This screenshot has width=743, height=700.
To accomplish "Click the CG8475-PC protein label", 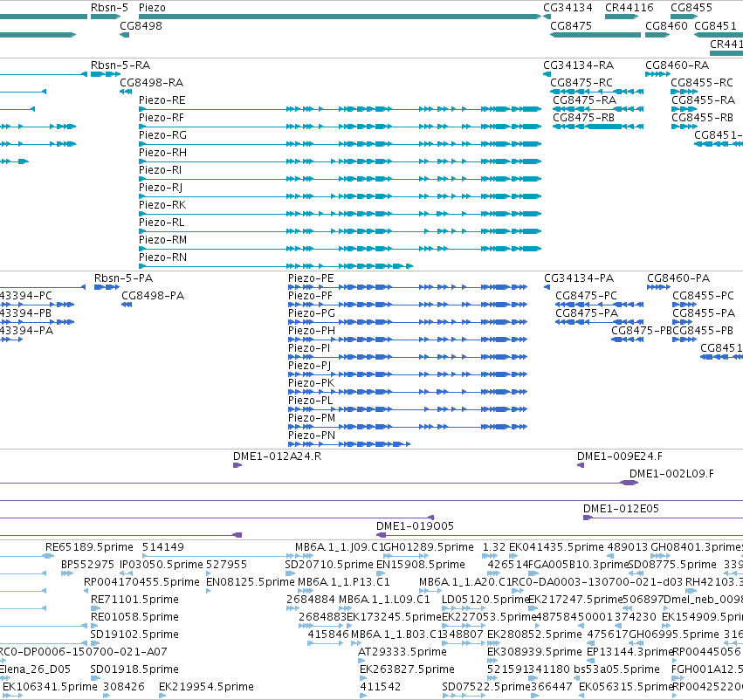I will coord(586,296).
